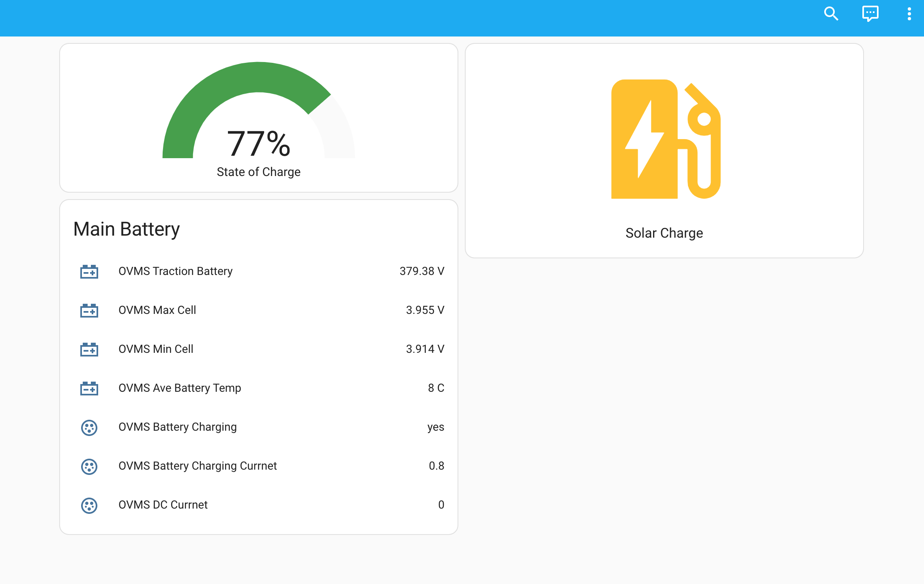The height and width of the screenshot is (584, 924).
Task: Click the OVMS Traction Battery icon
Action: coord(89,271)
